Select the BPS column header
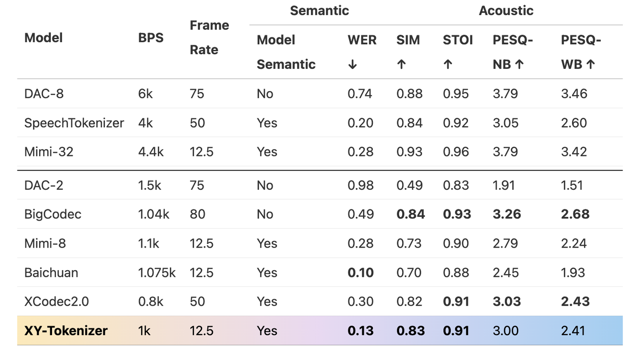Screen dimensions: 640x364 coord(151,38)
